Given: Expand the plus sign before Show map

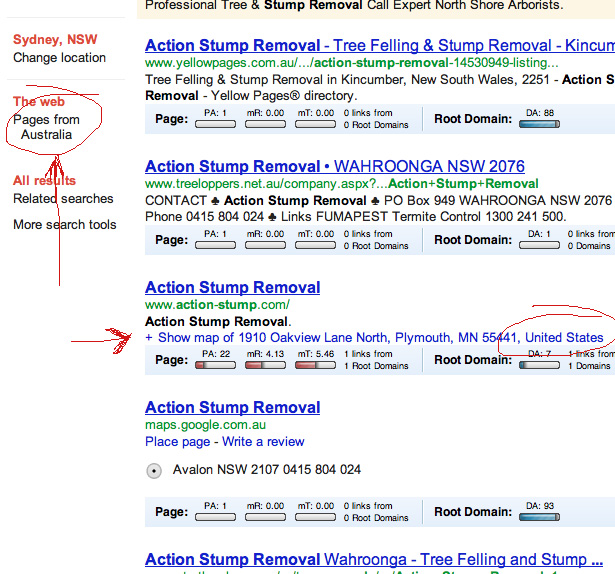Looking at the screenshot, I should coord(149,337).
